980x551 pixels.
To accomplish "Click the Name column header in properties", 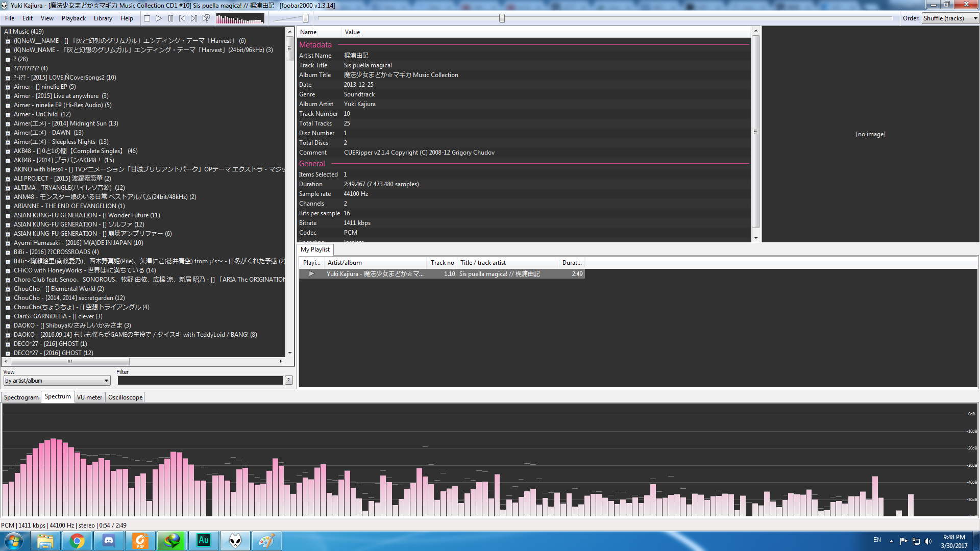I will [x=320, y=32].
